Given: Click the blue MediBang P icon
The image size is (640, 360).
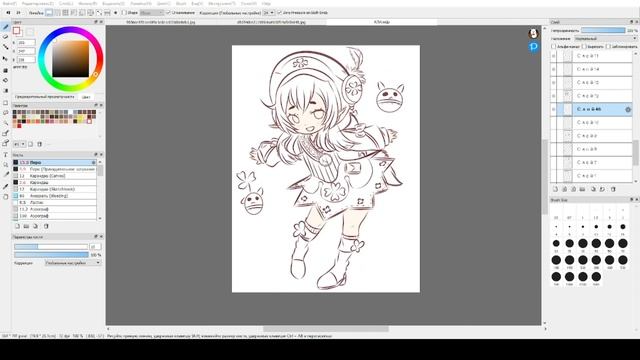Looking at the screenshot, I should 533,47.
